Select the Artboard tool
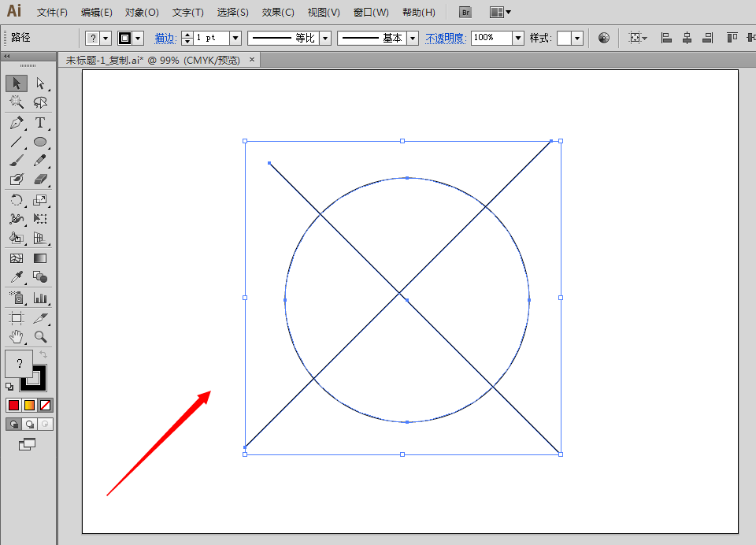This screenshot has height=545, width=756. (17, 318)
